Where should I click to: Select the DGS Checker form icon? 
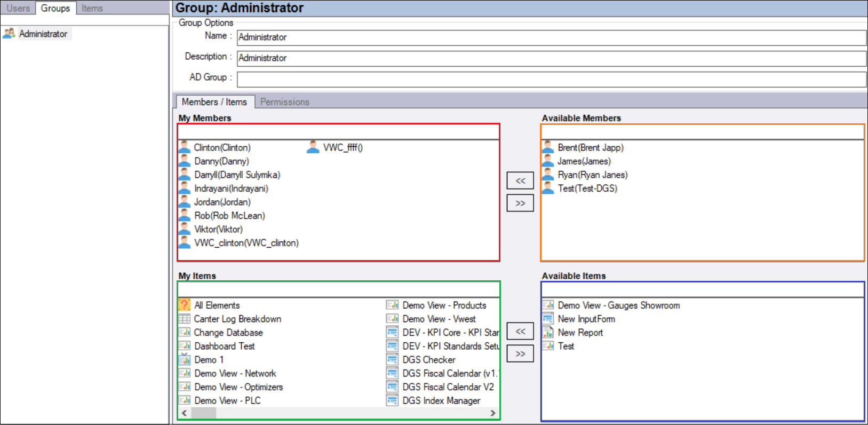392,360
